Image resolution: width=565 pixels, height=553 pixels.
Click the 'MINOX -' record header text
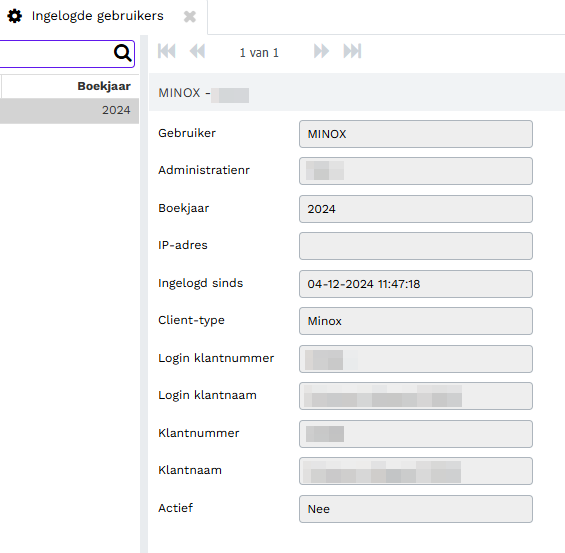point(184,93)
